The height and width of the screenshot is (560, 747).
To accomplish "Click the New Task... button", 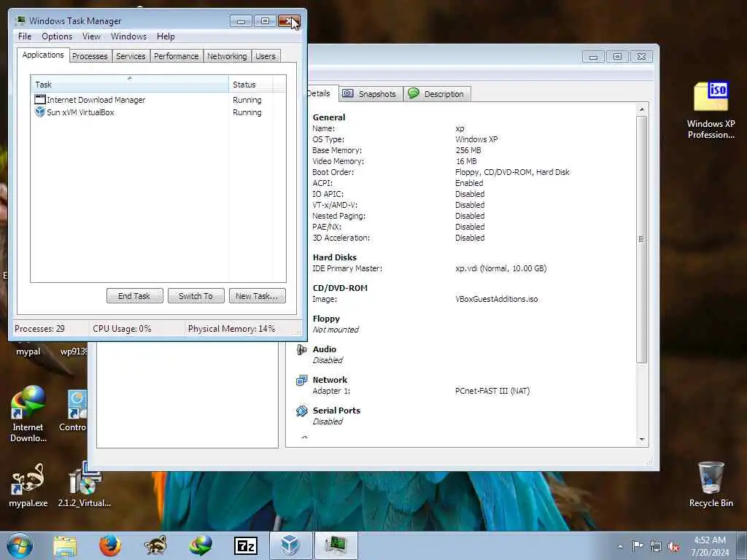I will [x=258, y=296].
